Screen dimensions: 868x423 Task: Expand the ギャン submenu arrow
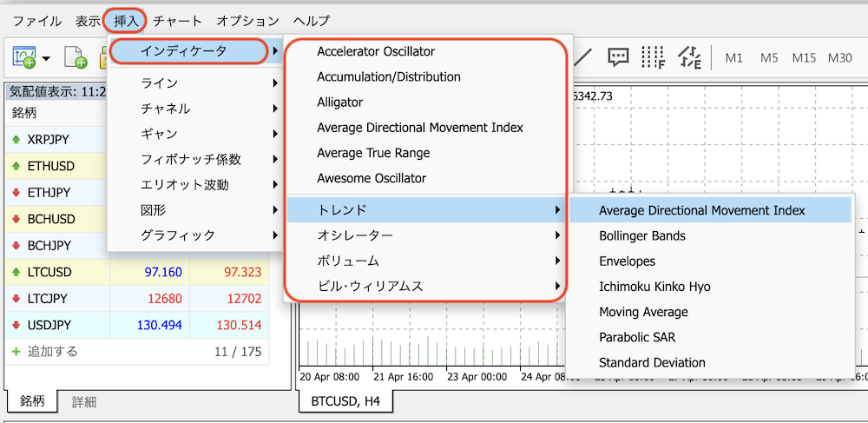pos(275,134)
